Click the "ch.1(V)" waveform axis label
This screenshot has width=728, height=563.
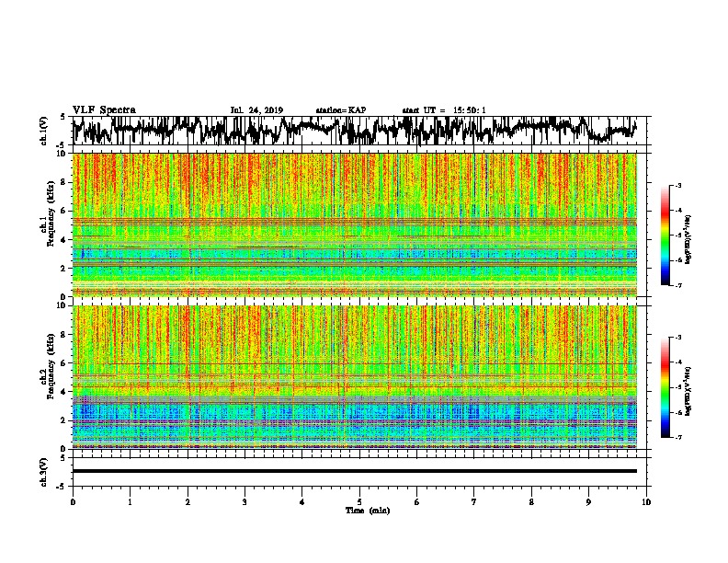[44, 131]
